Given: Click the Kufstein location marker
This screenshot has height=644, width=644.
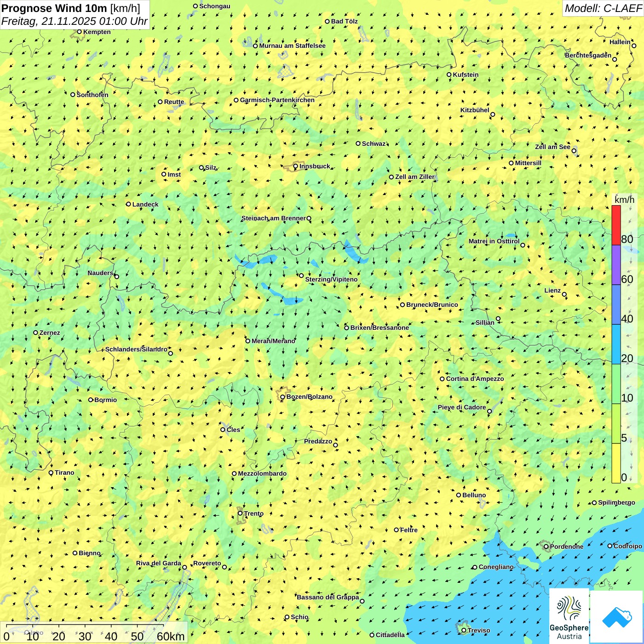Looking at the screenshot, I should click(449, 75).
